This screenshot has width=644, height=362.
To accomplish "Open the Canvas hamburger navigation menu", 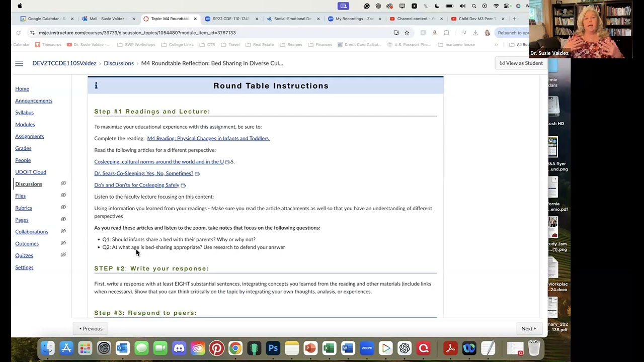I will click(x=19, y=63).
